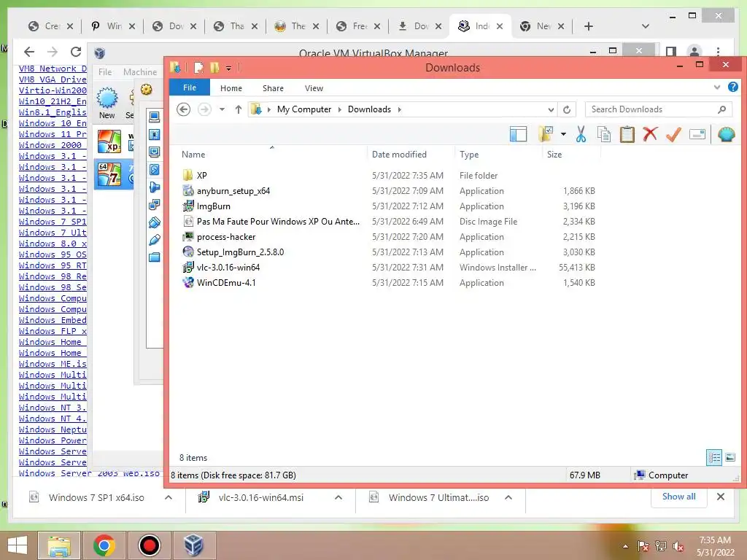Click the Paste clipboard icon
Viewport: 747px width, 560px height.
(x=627, y=134)
